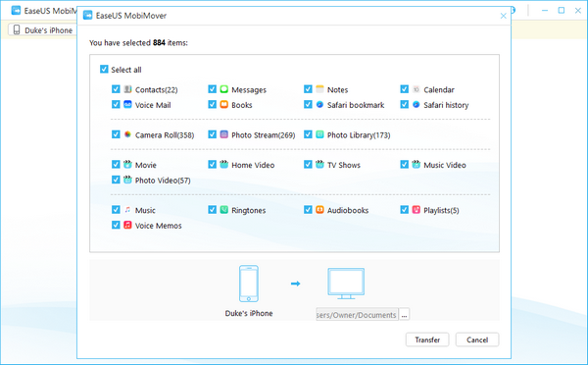This screenshot has height=365, width=588.
Task: Click the EaseUS MobiMover dialog logo icon
Action: [88, 16]
